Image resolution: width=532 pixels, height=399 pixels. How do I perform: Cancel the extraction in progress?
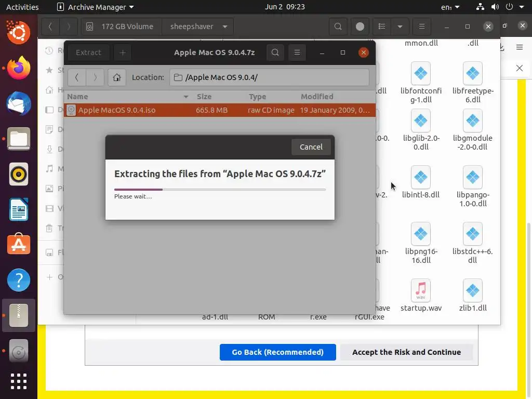[x=311, y=147]
